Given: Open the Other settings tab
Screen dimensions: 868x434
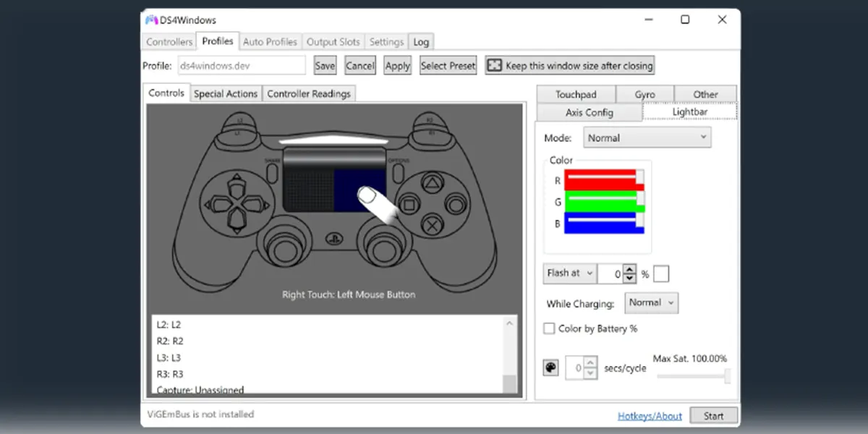Looking at the screenshot, I should [x=705, y=94].
